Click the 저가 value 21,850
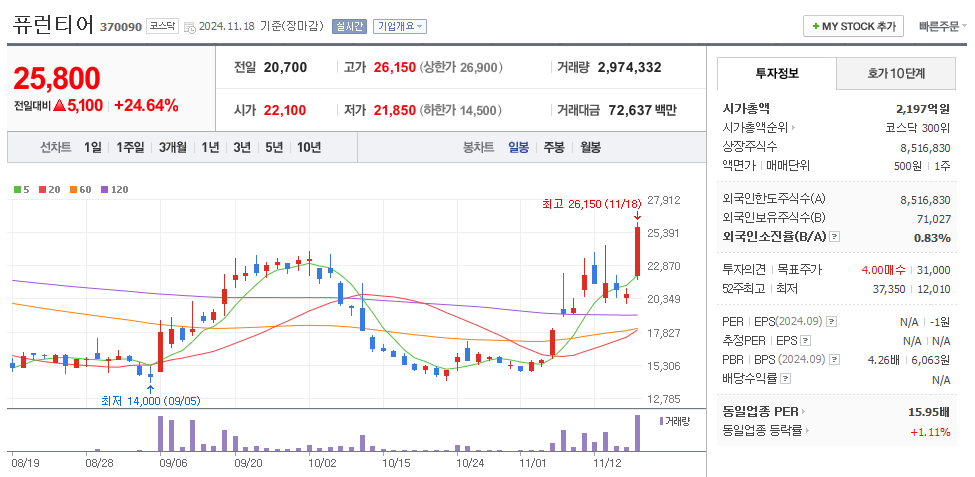Image resolution: width=975 pixels, height=477 pixels. (x=394, y=111)
